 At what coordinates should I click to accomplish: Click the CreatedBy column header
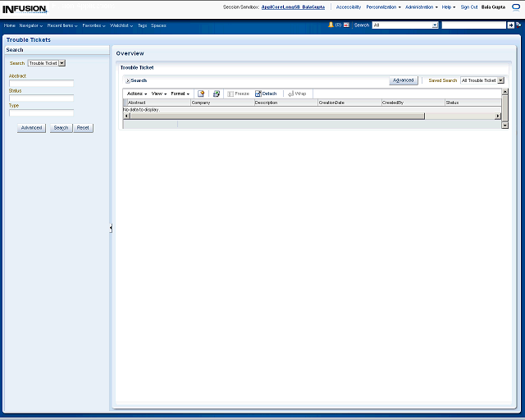tap(413, 103)
